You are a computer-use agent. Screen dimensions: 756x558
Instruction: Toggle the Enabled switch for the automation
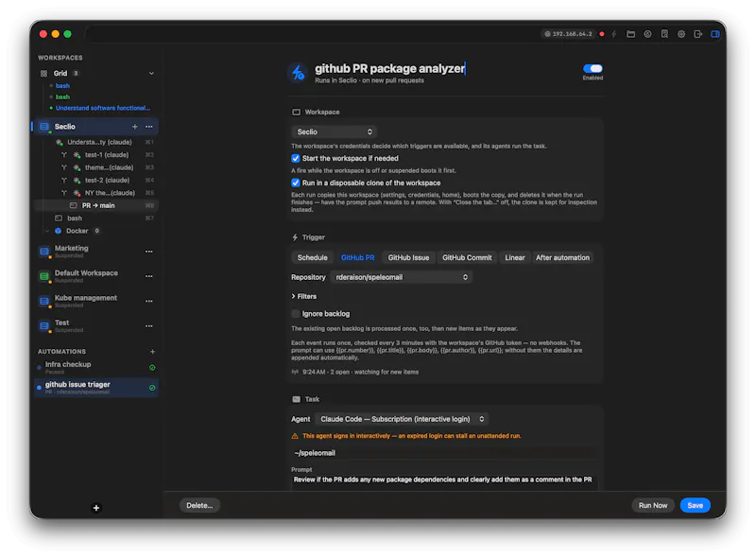tap(593, 68)
